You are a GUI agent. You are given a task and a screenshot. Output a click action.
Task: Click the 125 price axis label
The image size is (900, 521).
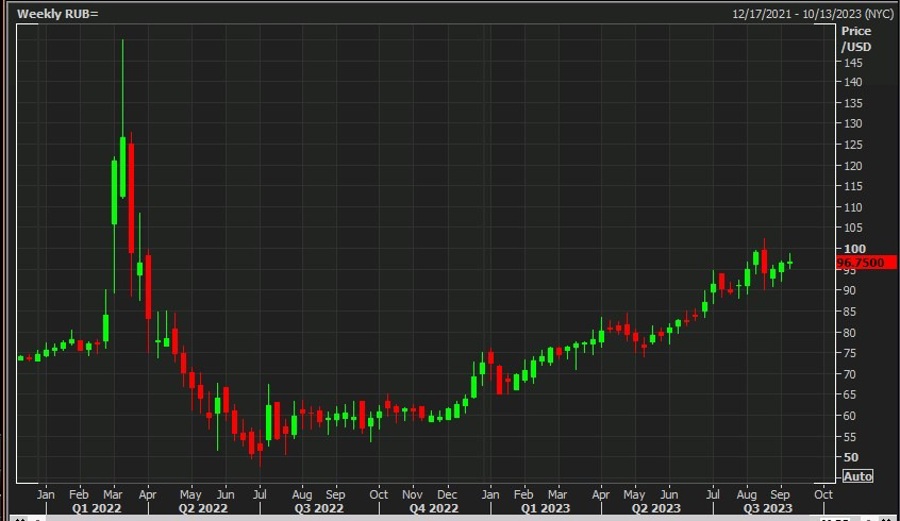pos(852,145)
